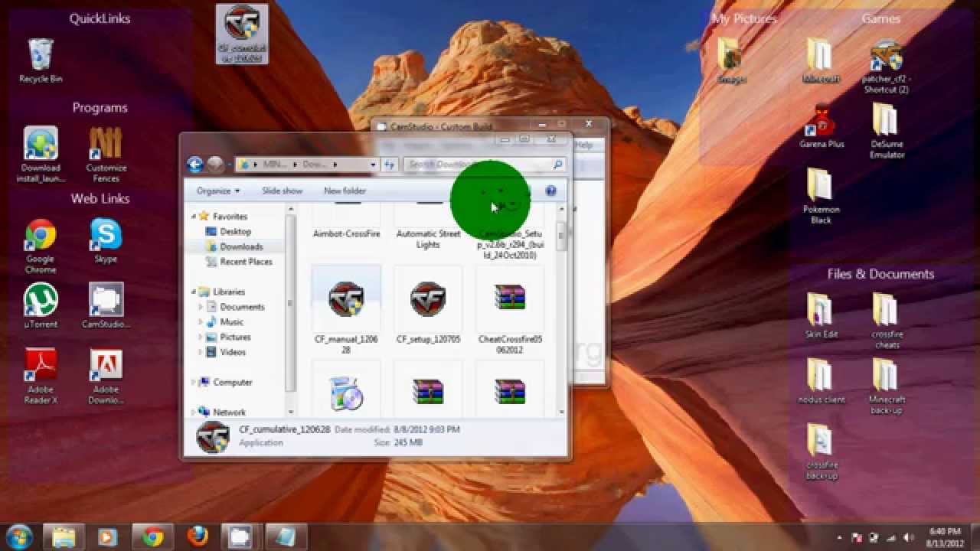Open the Recycle Bin desktop icon

pyautogui.click(x=41, y=60)
